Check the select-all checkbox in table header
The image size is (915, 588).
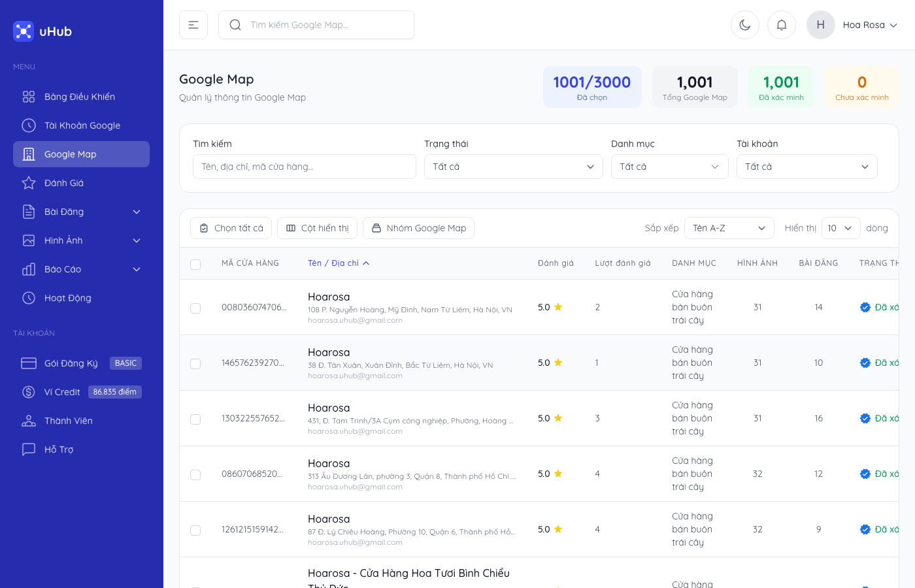tap(195, 264)
